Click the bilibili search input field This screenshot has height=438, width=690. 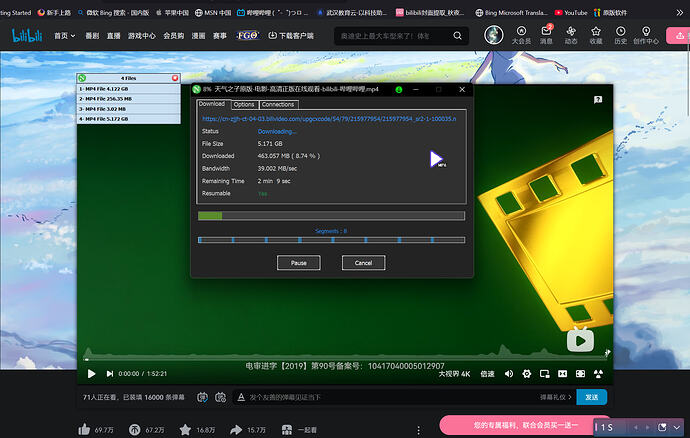(x=394, y=36)
